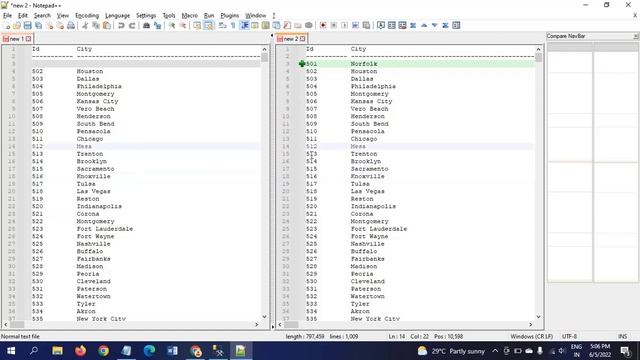Click the Close document toolbar icon

click(x=49, y=25)
